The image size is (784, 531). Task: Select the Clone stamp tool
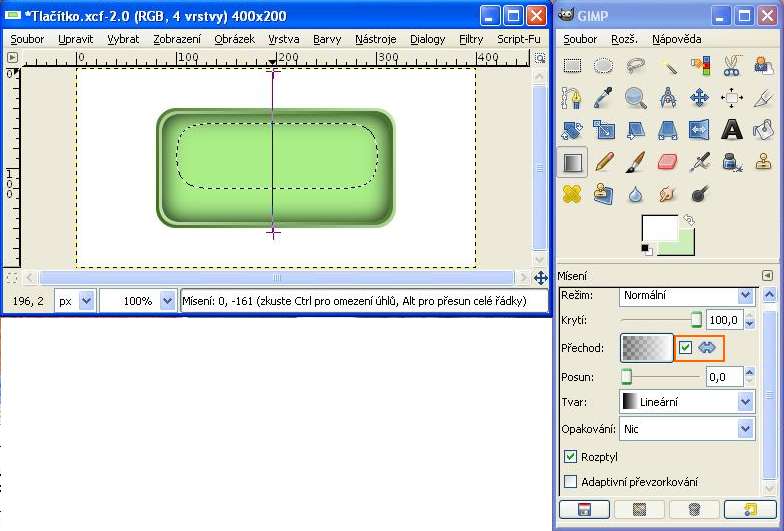click(764, 162)
